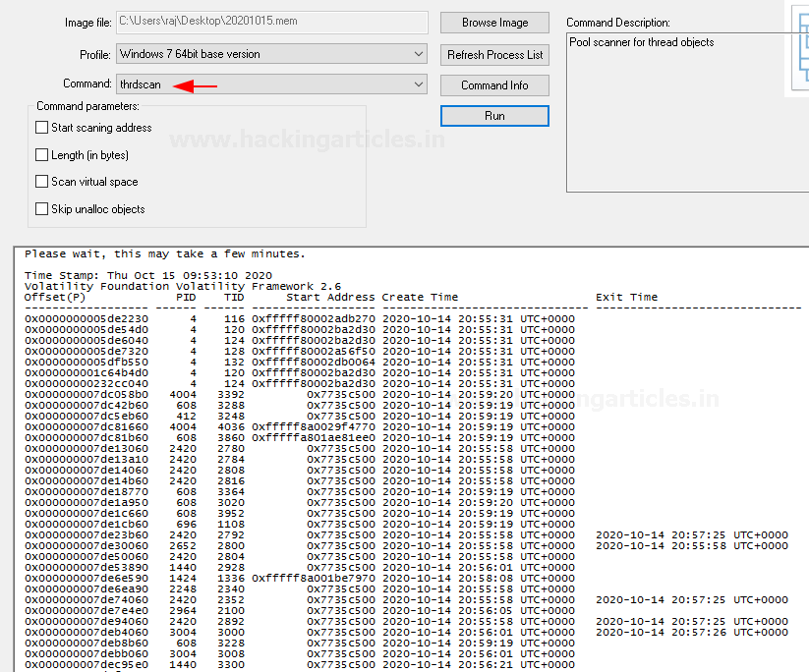Click the blue diagram icon at top right
Screen dimensions: 809x672
tap(798, 49)
